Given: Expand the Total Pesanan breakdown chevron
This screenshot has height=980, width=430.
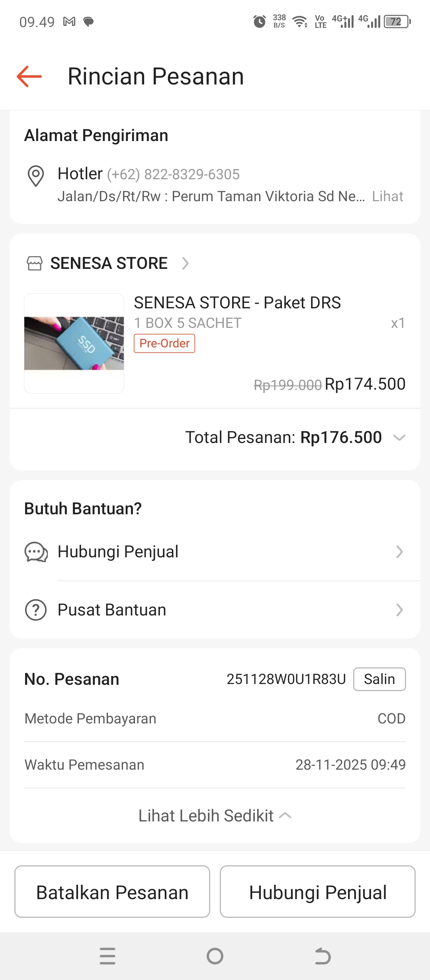Looking at the screenshot, I should pyautogui.click(x=399, y=437).
